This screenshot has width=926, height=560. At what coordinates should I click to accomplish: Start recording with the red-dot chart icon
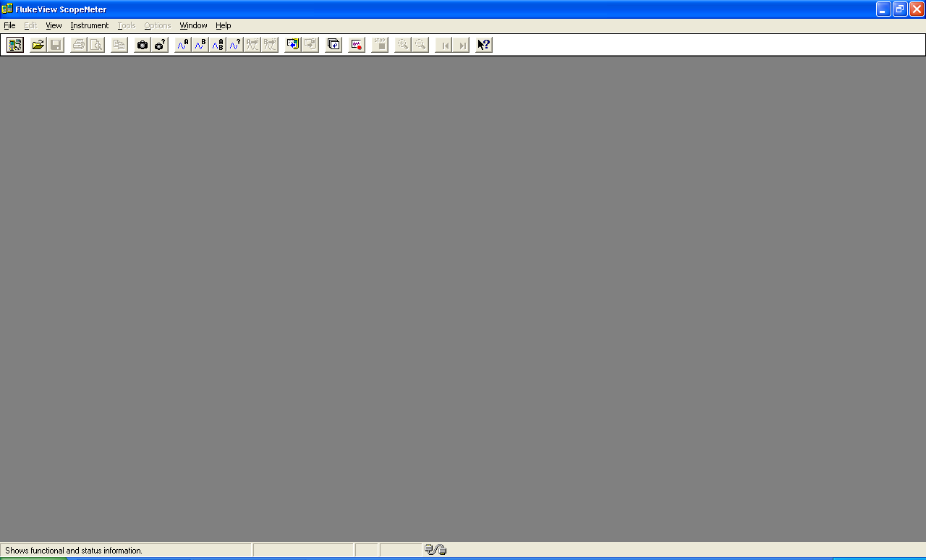tap(357, 45)
